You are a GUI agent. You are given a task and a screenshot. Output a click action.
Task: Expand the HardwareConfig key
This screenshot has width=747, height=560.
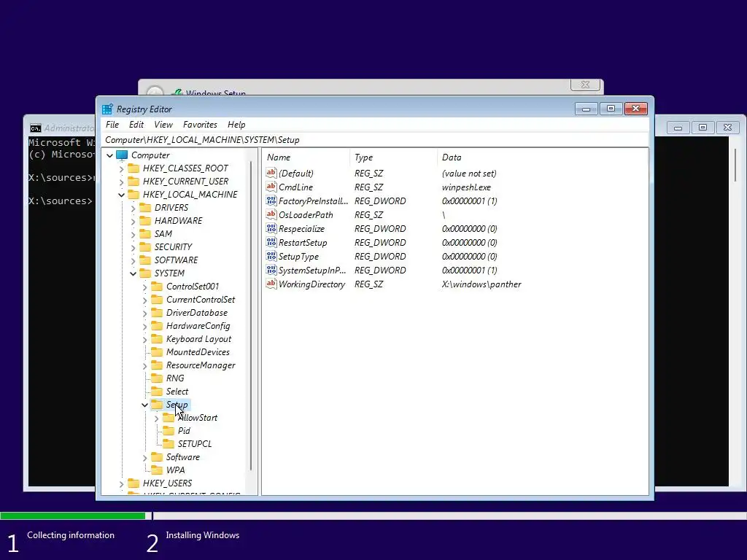(x=145, y=326)
